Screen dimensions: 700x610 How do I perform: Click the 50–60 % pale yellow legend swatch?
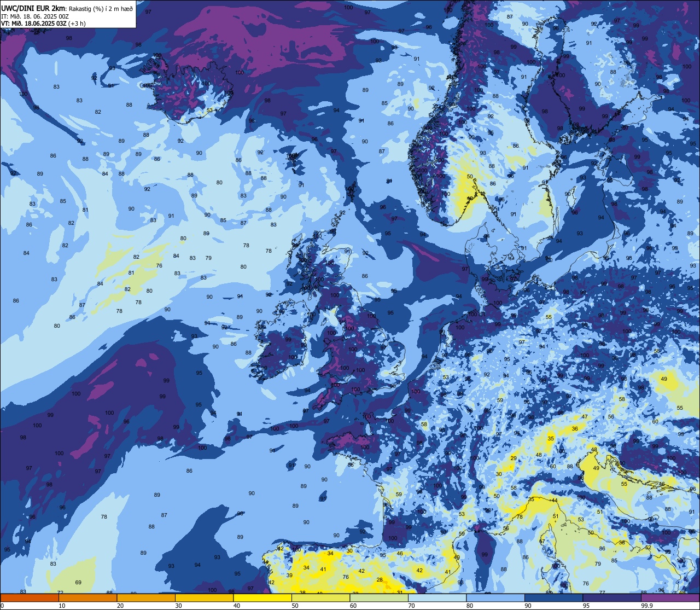[320, 598]
